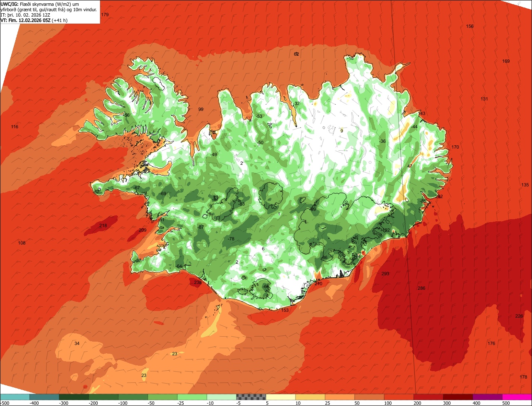Click the value 108 on the map
Screen dimensions: 532x406
[x=22, y=243]
